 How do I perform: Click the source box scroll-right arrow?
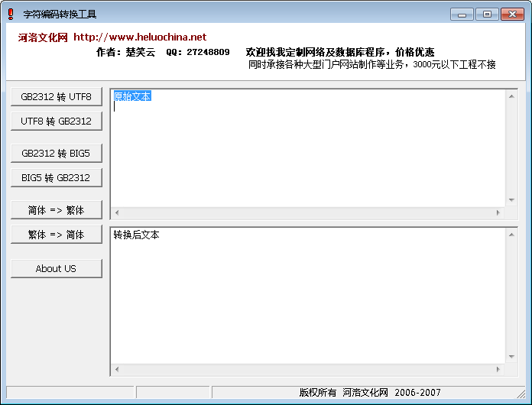pos(498,212)
